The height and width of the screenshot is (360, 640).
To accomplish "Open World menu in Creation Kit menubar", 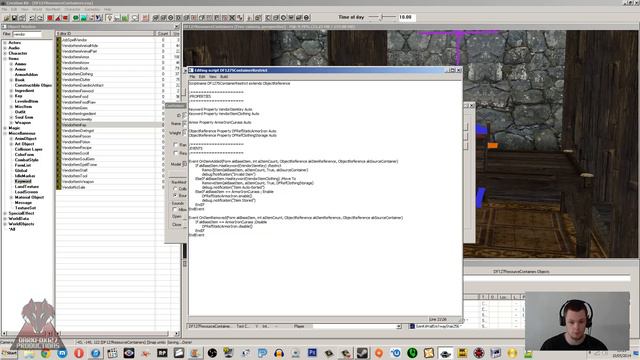I will (37, 9).
